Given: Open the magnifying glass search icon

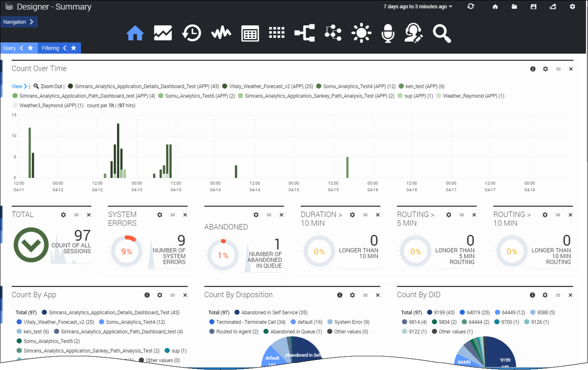Looking at the screenshot, I should click(x=442, y=33).
